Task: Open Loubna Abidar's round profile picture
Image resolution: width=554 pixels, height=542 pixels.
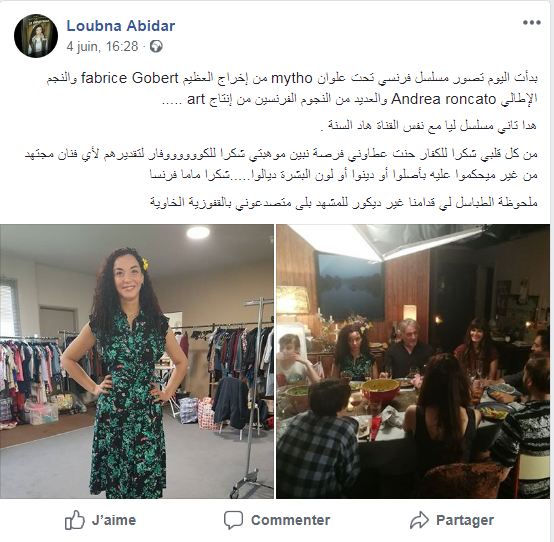Action: 36,36
